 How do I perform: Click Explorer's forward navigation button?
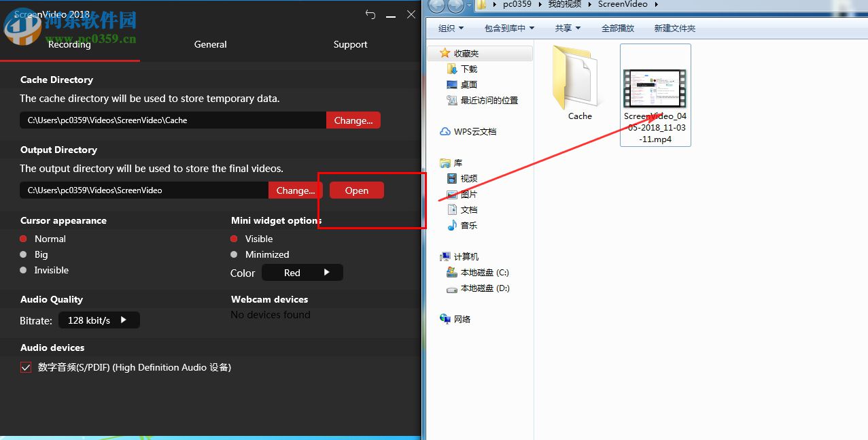coord(456,6)
